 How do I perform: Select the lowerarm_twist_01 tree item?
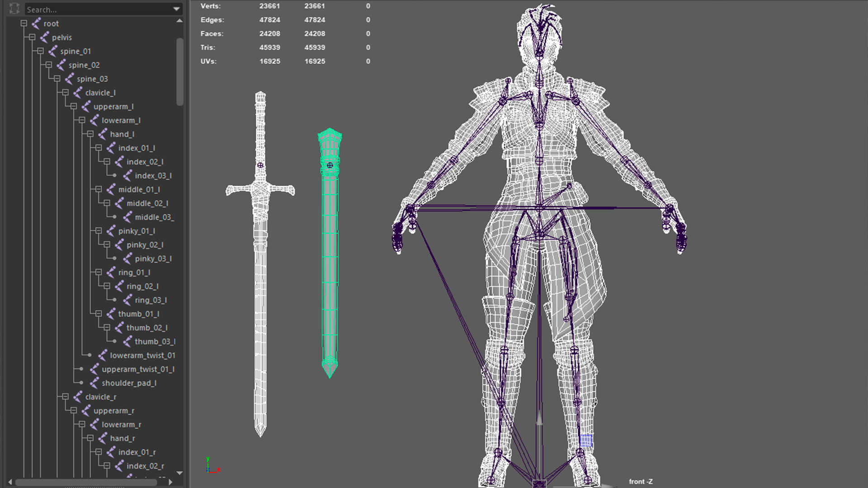[x=142, y=356]
